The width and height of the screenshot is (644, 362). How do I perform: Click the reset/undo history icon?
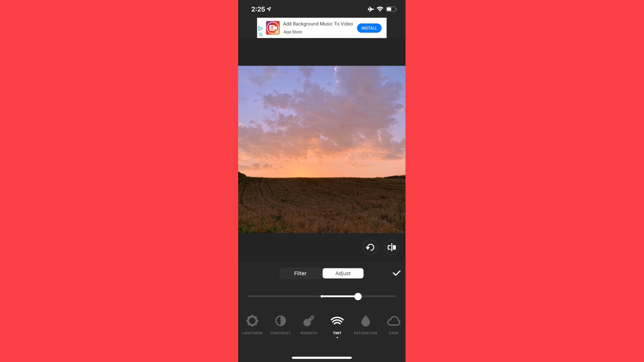pos(370,247)
